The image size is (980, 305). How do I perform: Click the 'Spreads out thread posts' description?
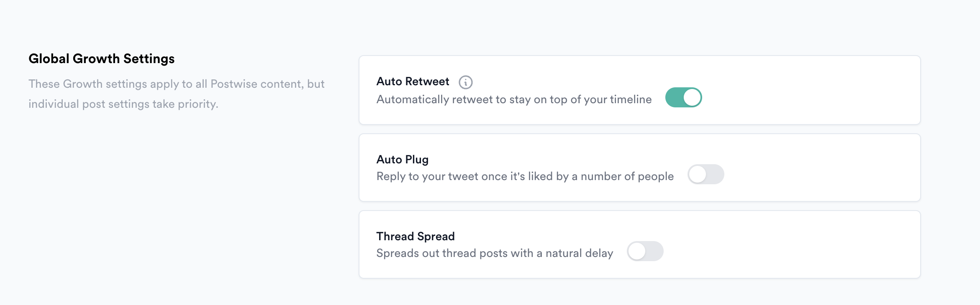495,253
